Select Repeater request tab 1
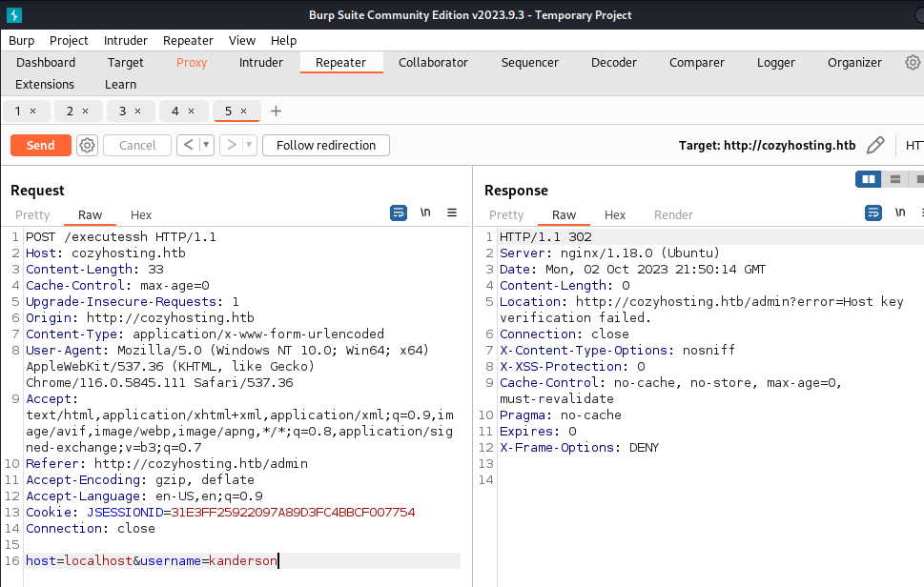Image resolution: width=924 pixels, height=587 pixels. [x=18, y=111]
